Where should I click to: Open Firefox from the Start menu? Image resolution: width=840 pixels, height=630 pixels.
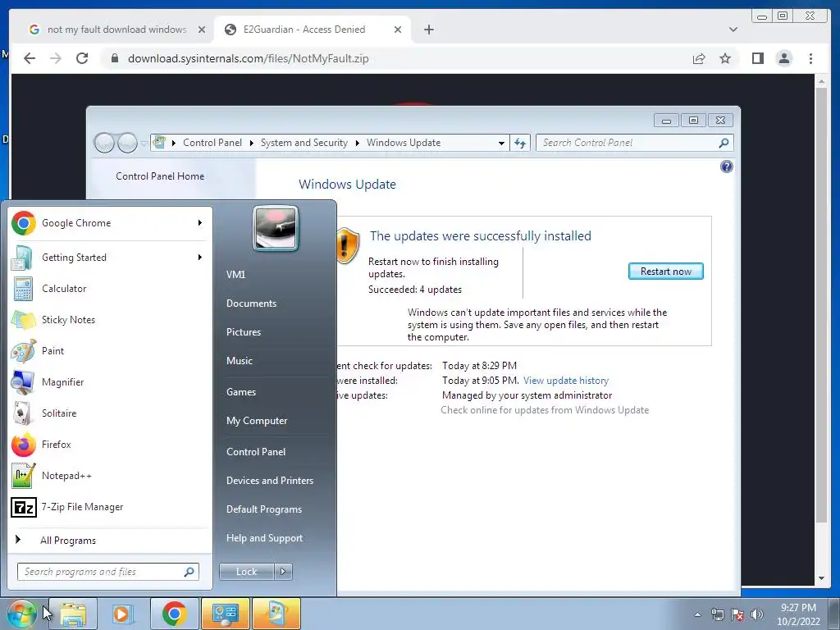pyautogui.click(x=110, y=444)
